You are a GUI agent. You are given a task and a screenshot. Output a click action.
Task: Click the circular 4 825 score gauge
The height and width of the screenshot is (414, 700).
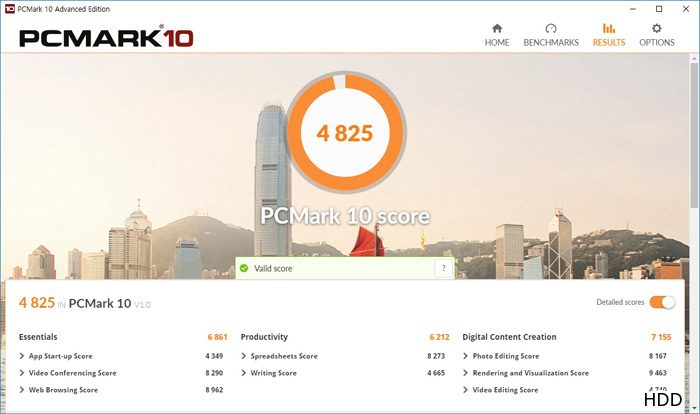pyautogui.click(x=345, y=132)
